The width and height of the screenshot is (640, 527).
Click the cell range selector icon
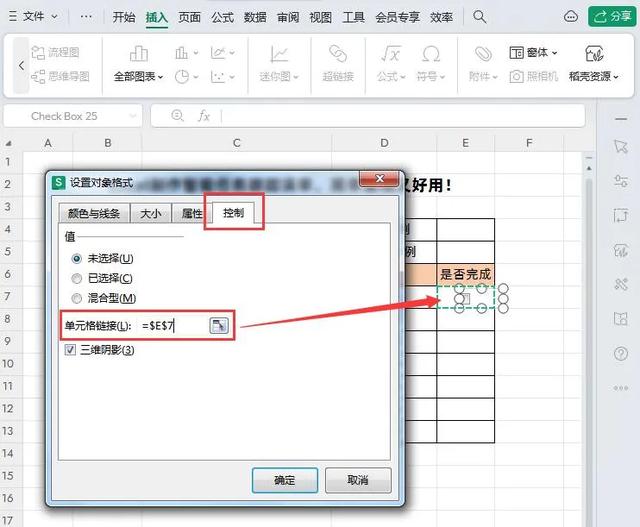(x=219, y=325)
